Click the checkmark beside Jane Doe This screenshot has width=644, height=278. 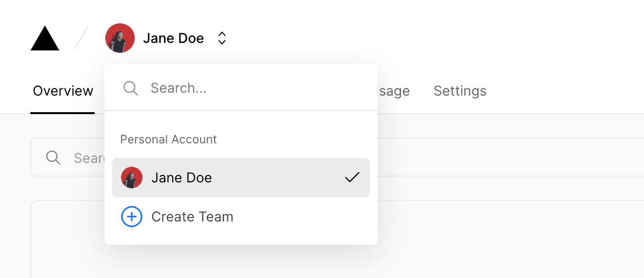click(352, 178)
